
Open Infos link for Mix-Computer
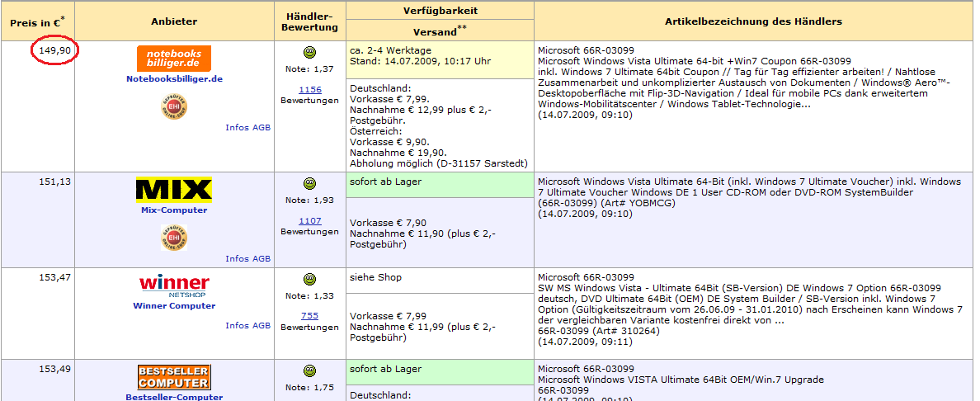(238, 258)
